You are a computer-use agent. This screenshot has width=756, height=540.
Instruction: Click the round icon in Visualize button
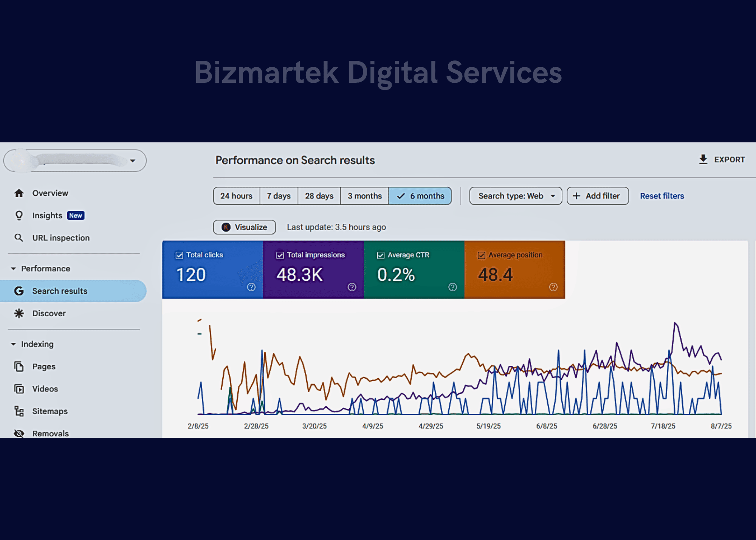point(226,227)
